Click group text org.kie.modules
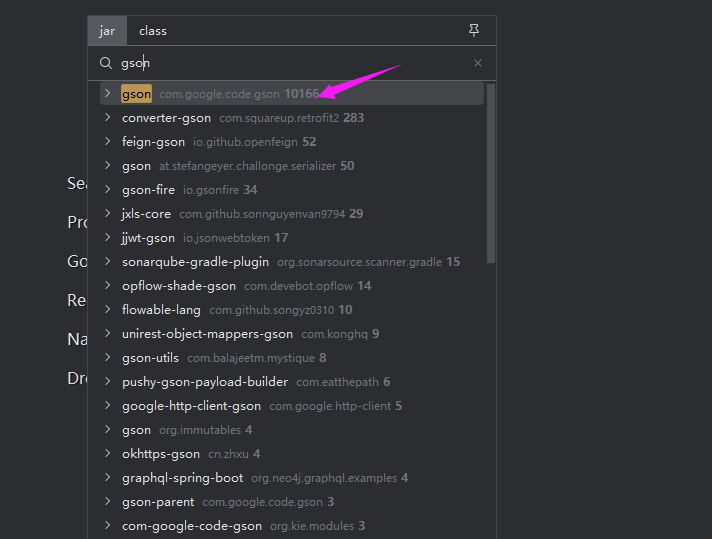712x539 pixels. click(x=312, y=526)
